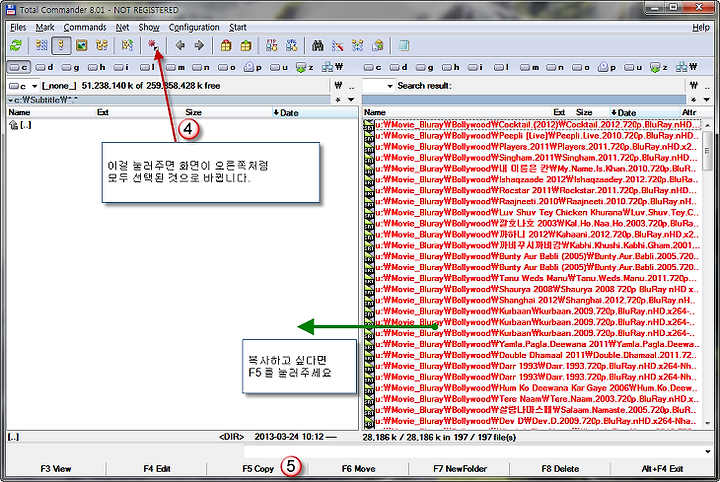Open Search with the binoculars icon
Viewport: 720px width, 482px height.
click(x=318, y=45)
